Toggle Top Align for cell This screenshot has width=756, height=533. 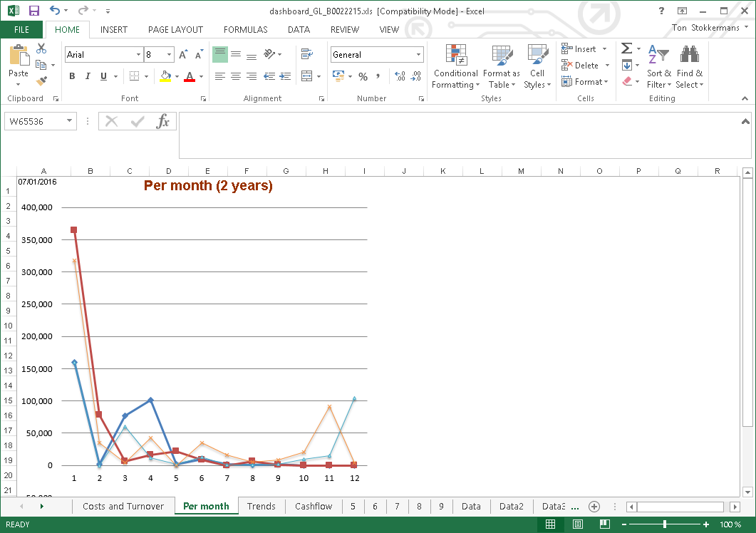tap(220, 54)
